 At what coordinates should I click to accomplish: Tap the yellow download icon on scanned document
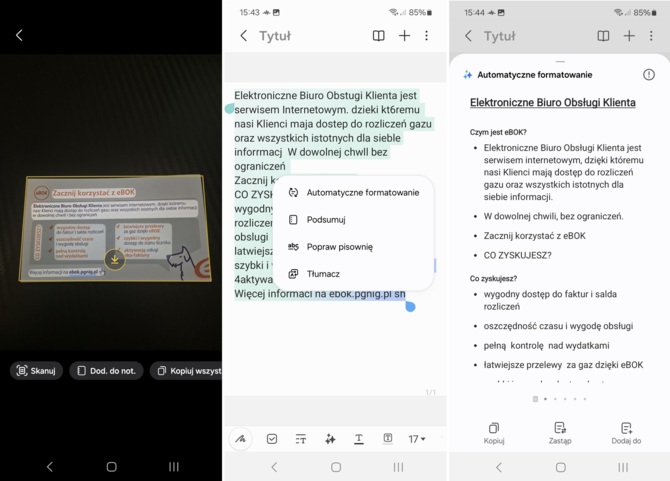pos(115,259)
